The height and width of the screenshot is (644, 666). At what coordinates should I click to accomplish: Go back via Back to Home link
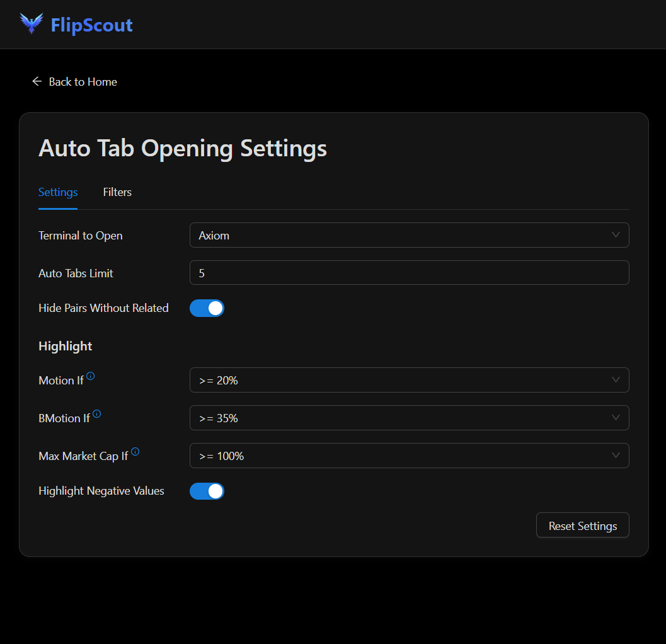(83, 82)
